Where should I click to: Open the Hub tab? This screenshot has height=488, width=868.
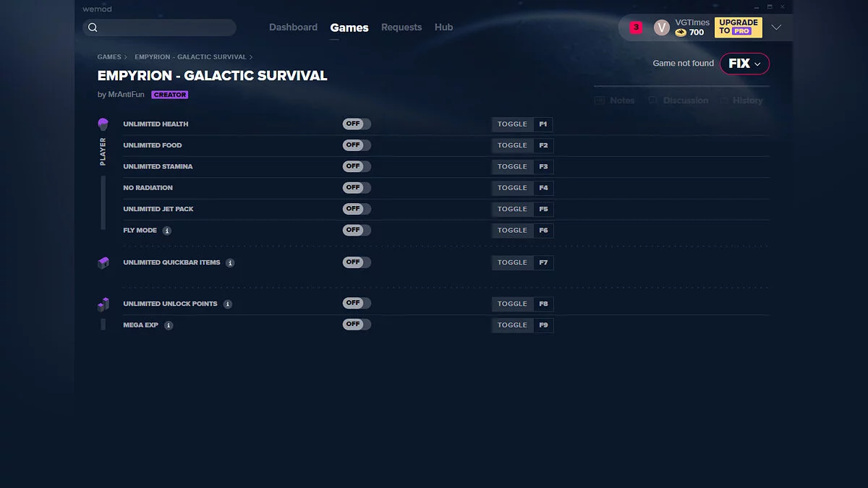(x=443, y=27)
